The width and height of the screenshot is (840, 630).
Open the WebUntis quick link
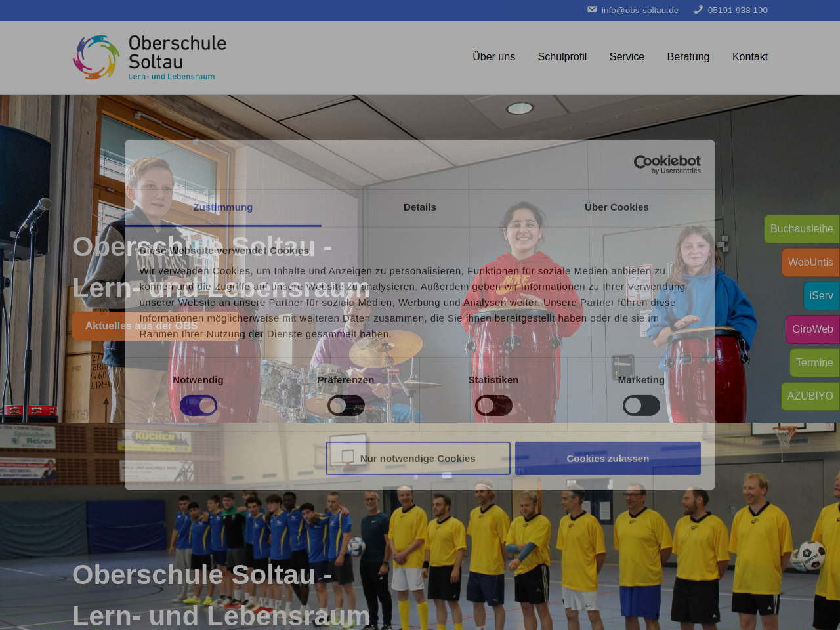(x=810, y=262)
